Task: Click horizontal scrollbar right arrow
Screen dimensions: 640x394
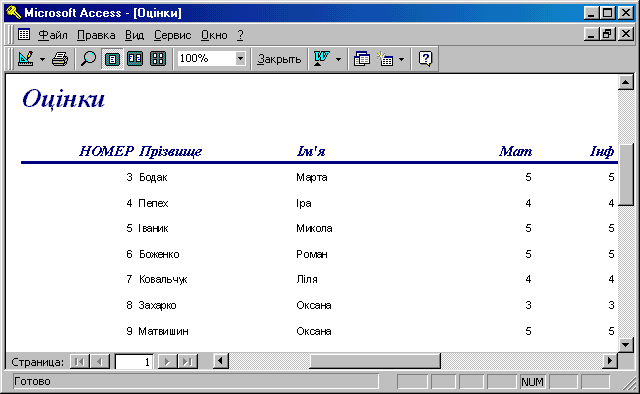Action: point(610,361)
